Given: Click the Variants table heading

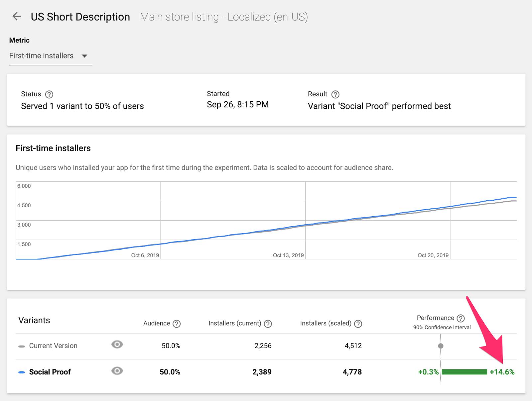Looking at the screenshot, I should coord(34,321).
